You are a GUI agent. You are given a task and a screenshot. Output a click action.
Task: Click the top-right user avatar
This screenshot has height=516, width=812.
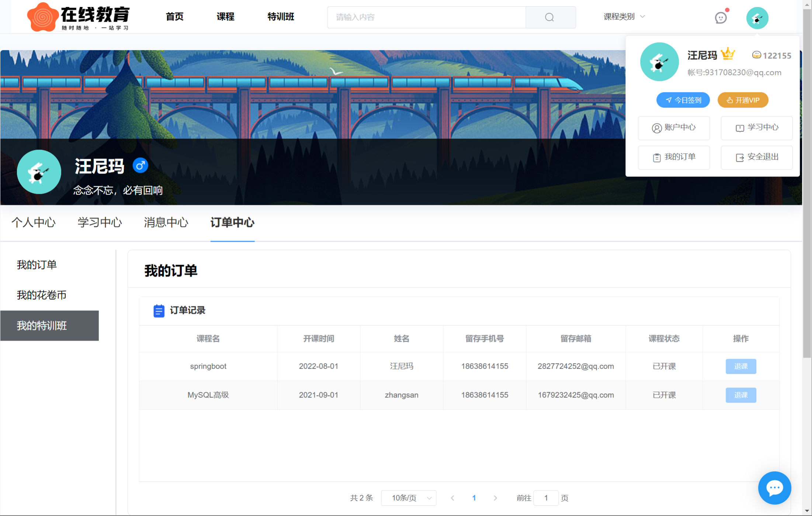(x=757, y=18)
